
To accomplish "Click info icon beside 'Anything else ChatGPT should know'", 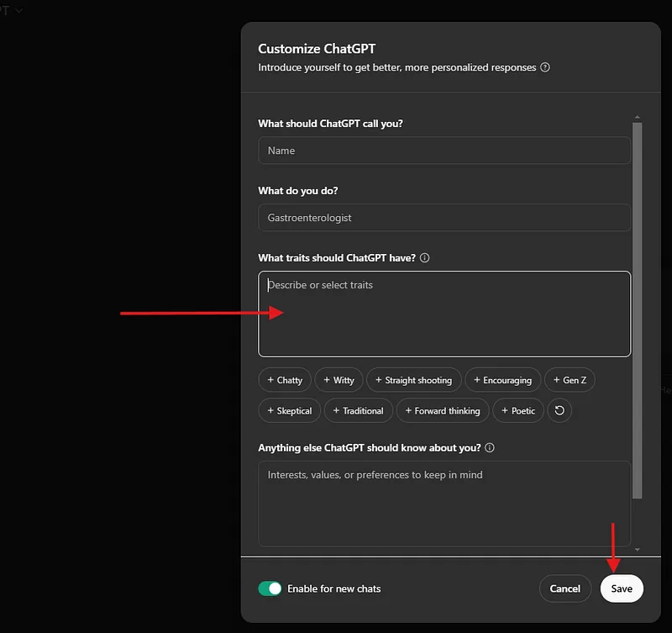I will point(490,448).
